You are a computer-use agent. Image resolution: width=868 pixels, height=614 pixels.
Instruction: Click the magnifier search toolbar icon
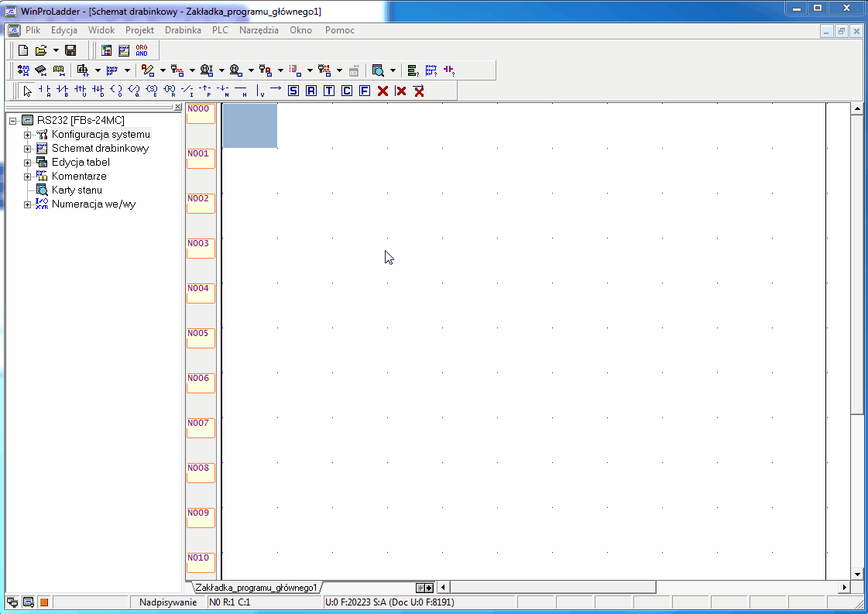[378, 70]
